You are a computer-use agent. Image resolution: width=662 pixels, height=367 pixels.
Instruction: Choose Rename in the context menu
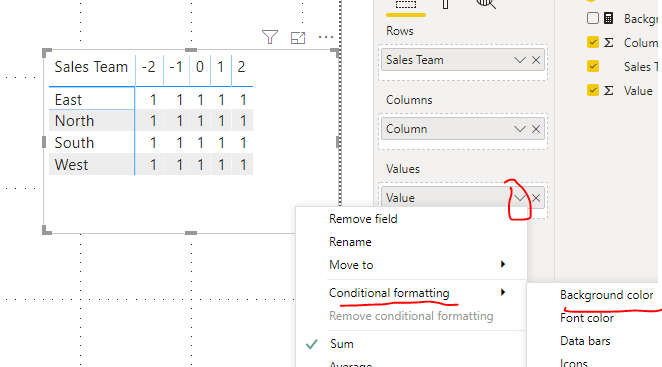click(x=350, y=242)
